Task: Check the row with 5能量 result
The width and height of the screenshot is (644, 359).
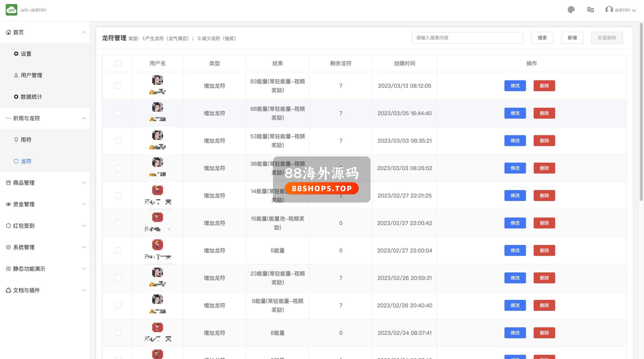Action: 118,251
